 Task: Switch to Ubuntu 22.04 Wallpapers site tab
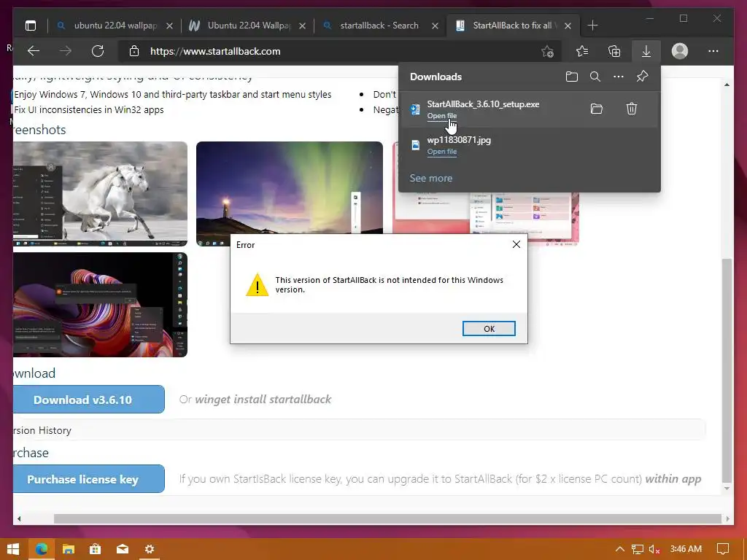pyautogui.click(x=248, y=26)
